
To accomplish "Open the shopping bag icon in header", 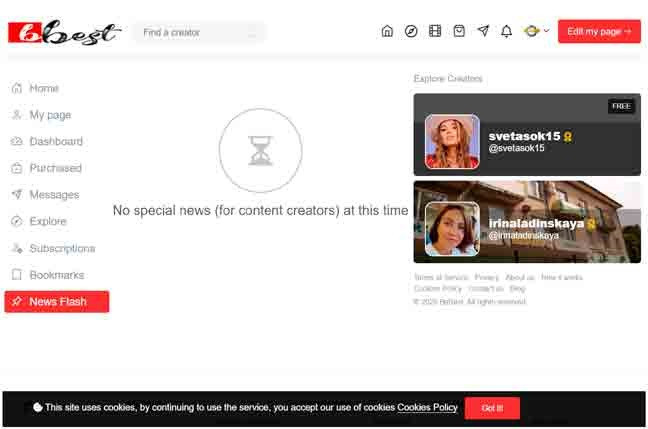I will point(459,31).
